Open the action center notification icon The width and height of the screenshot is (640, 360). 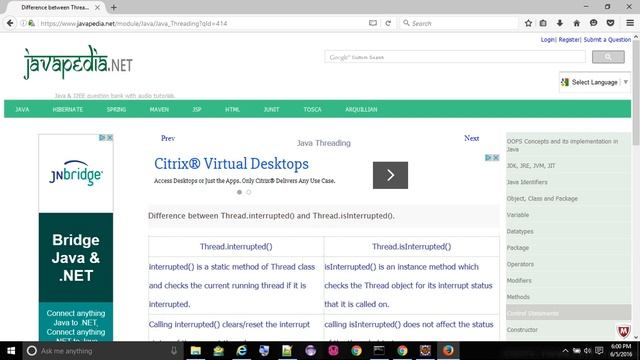(x=599, y=351)
